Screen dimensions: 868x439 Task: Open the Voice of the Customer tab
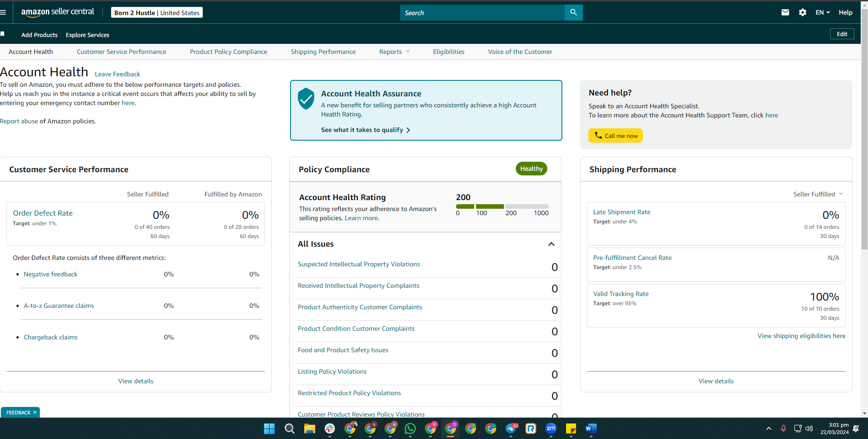520,52
